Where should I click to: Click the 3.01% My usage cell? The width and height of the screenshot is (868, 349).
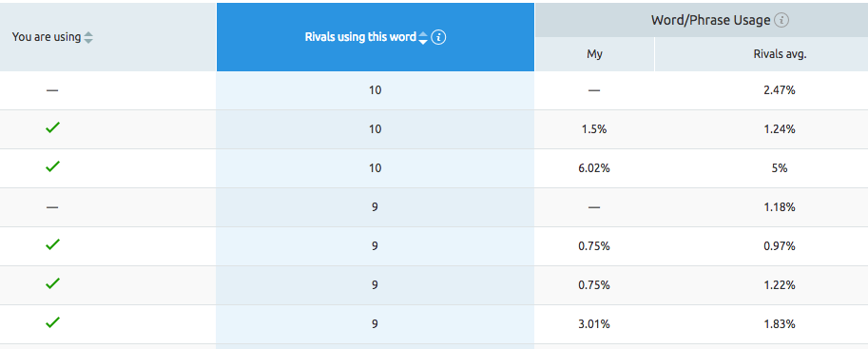click(594, 324)
